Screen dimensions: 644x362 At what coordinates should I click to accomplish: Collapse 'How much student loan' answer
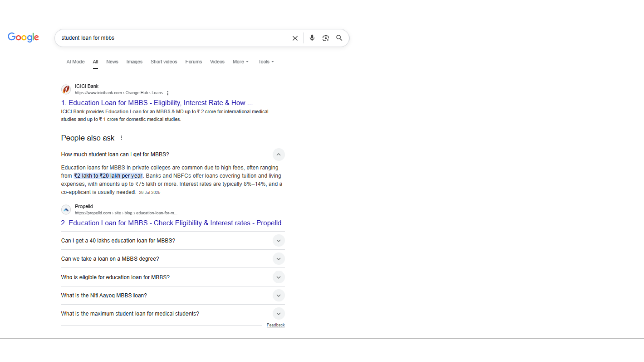278,155
